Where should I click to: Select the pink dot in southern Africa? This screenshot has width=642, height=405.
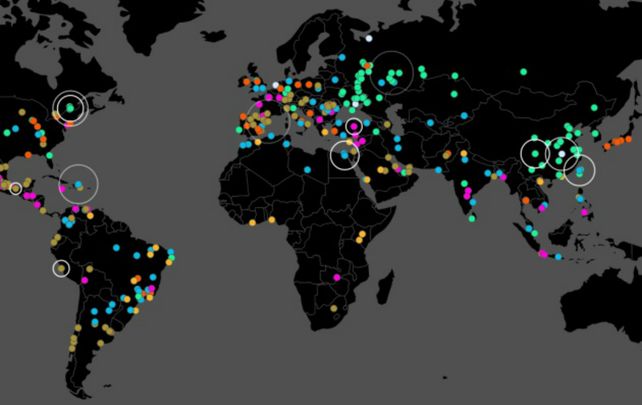pos(337,278)
